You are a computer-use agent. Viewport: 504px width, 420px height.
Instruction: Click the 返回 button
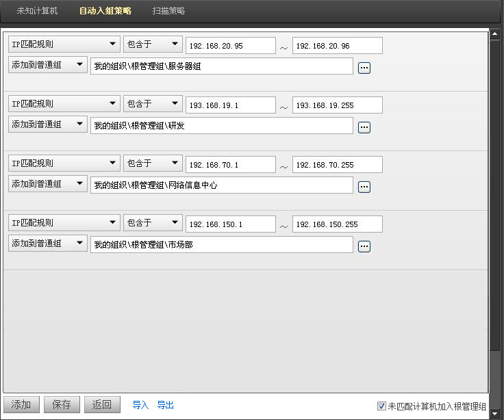tap(102, 404)
